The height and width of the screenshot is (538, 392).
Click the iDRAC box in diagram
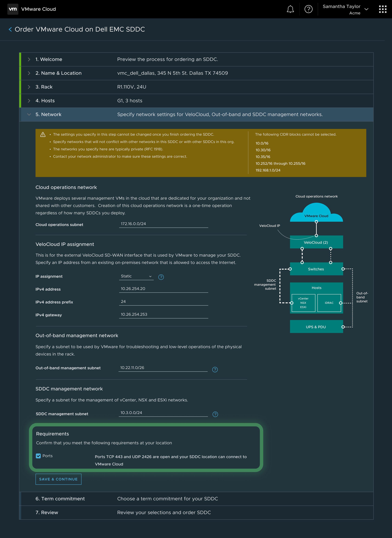tap(329, 303)
